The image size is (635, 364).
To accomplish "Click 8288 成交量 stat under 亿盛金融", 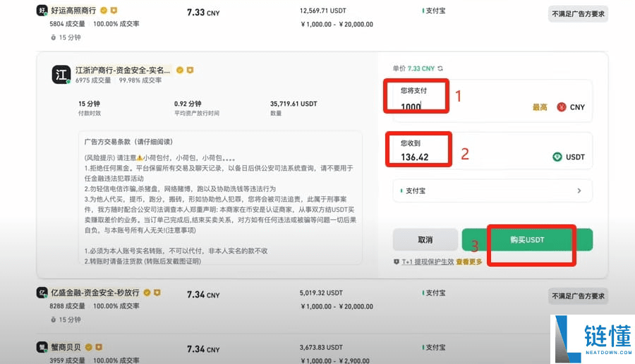I will coord(67,306).
